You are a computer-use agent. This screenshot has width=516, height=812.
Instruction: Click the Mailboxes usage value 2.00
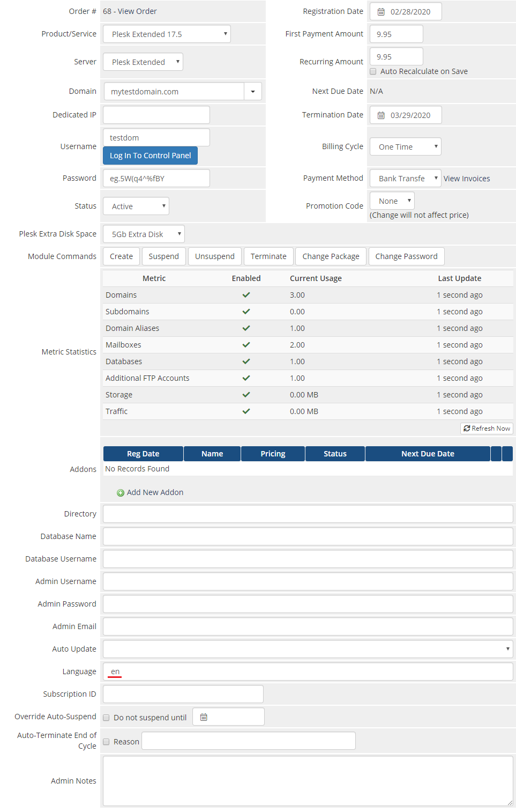coord(297,345)
